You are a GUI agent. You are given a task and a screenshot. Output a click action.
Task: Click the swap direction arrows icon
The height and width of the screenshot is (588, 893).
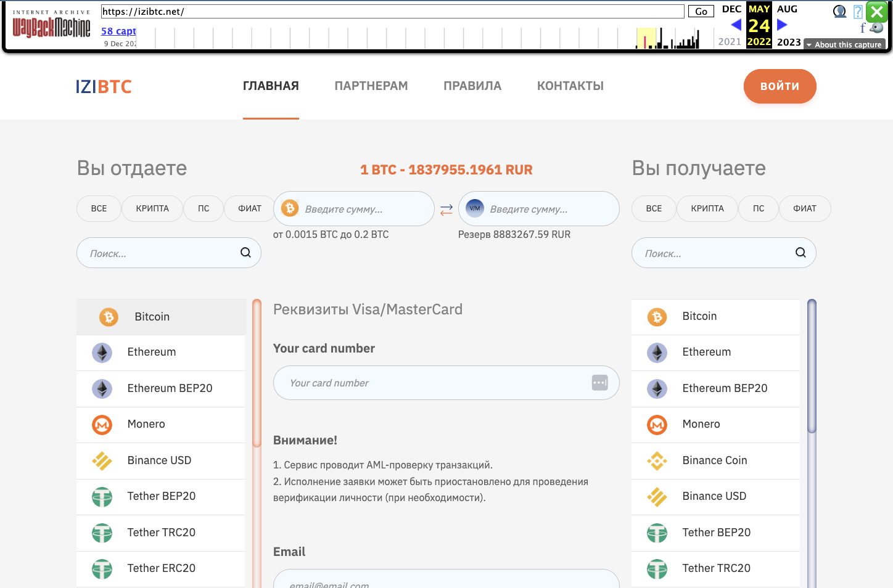coord(446,210)
